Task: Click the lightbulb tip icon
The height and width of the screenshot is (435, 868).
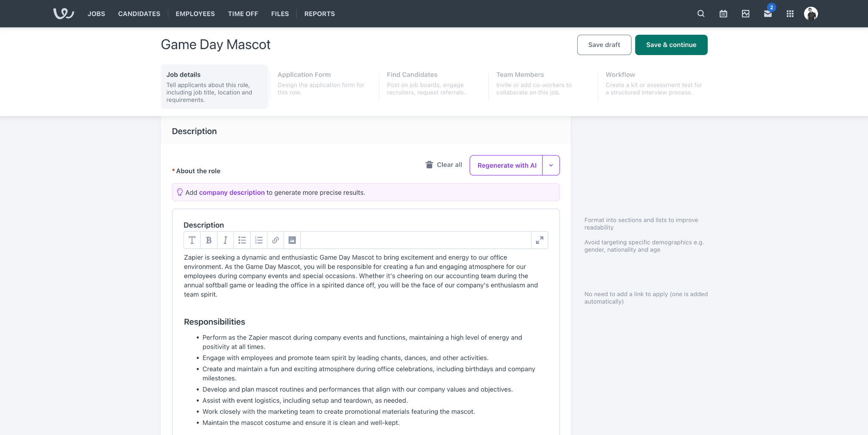Action: tap(180, 192)
